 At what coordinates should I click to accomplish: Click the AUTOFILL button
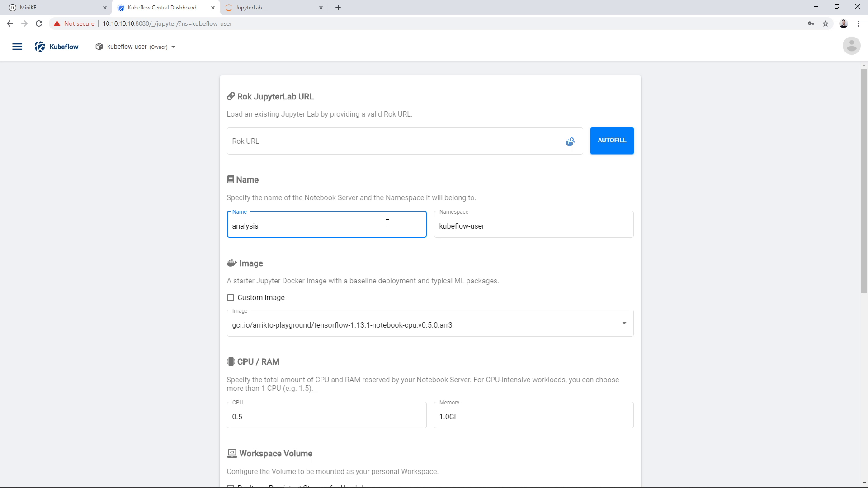pyautogui.click(x=612, y=141)
